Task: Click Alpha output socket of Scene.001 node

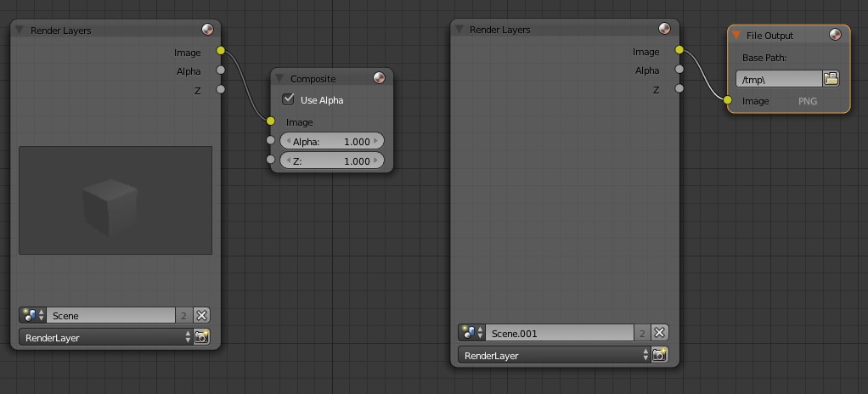Action: [679, 69]
